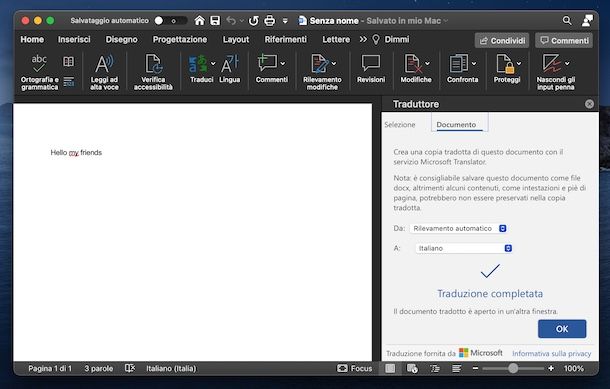Click the save floppy disk icon
The width and height of the screenshot is (610, 389).
215,20
